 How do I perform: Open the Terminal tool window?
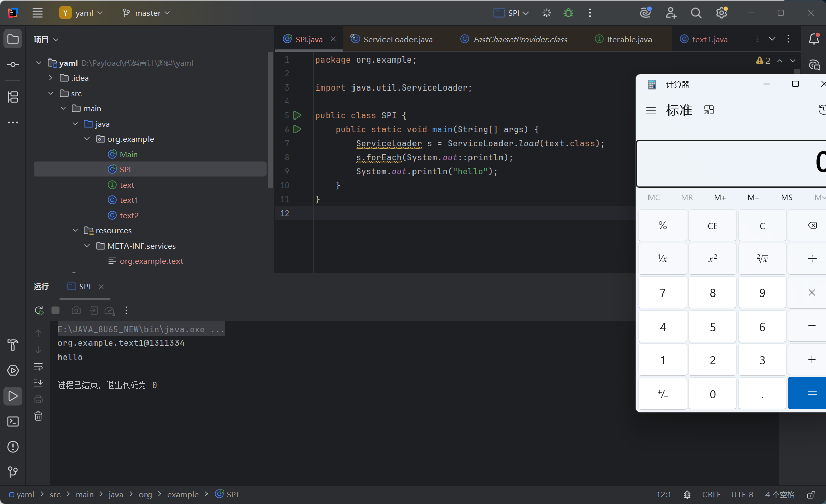13,422
